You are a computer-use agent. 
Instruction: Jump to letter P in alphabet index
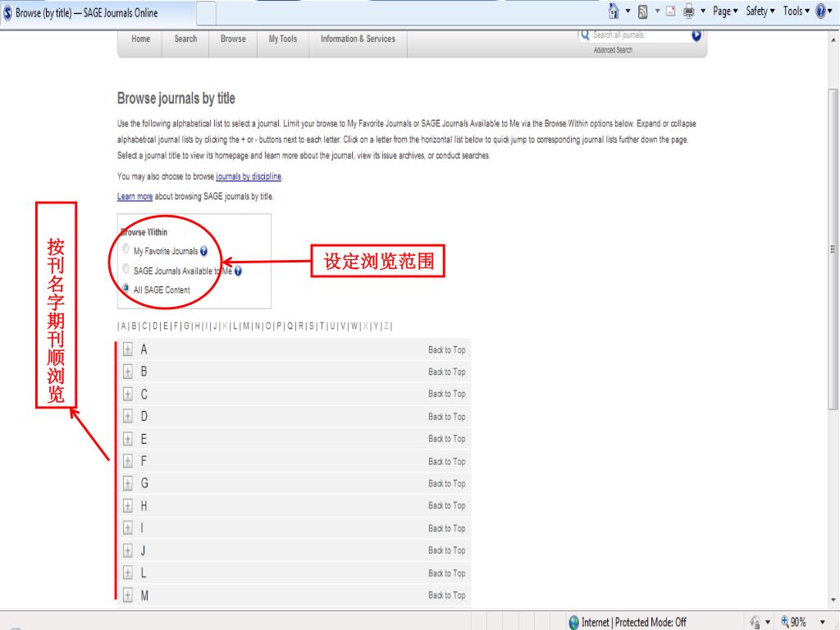(279, 326)
